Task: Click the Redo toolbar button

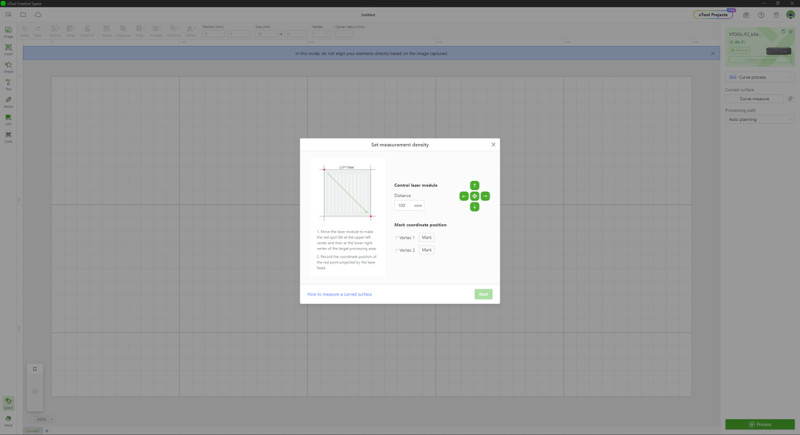Action: click(x=38, y=31)
